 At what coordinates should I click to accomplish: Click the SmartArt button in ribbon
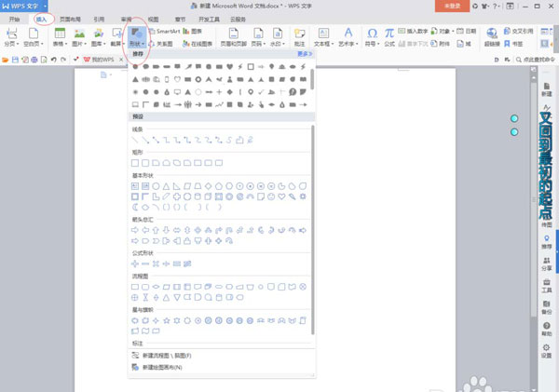165,32
